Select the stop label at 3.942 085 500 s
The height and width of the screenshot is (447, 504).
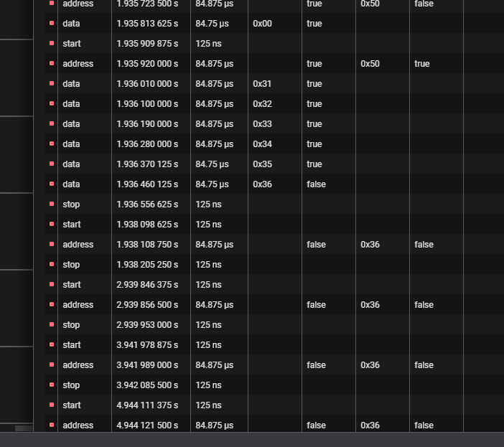click(71, 385)
